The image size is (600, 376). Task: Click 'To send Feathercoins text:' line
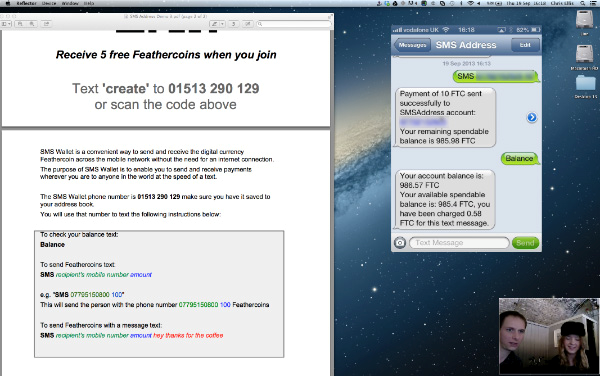[x=78, y=264]
